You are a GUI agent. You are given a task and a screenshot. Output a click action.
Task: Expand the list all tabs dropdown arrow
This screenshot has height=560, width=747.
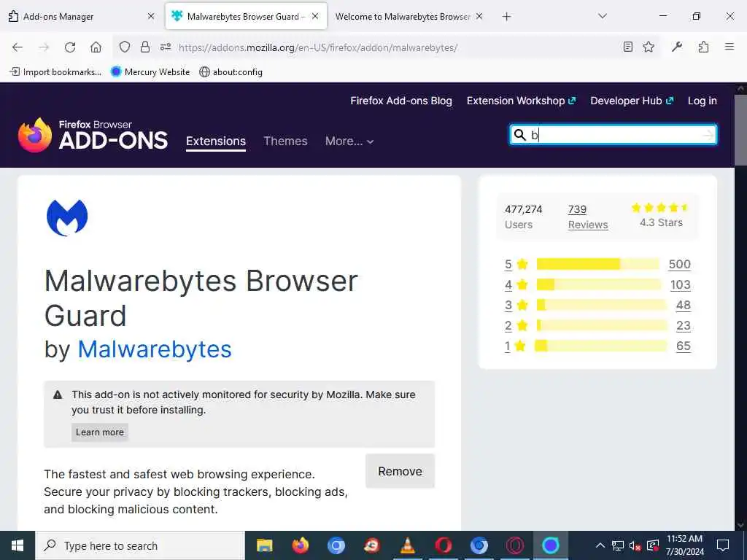click(x=602, y=16)
